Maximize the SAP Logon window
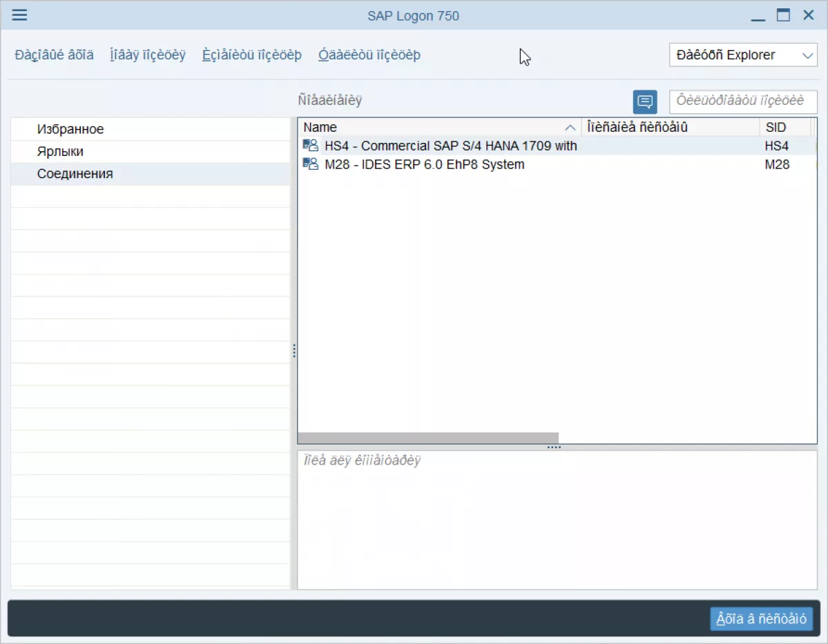 click(x=783, y=14)
